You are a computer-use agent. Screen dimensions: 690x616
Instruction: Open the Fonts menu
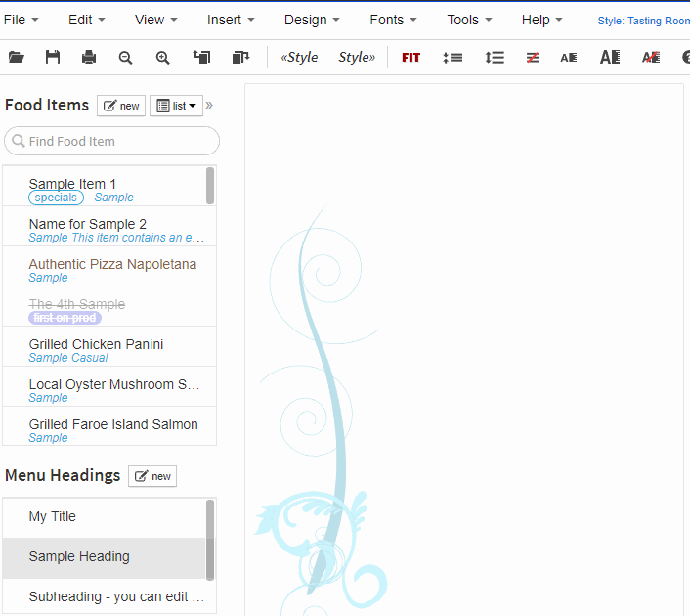point(393,20)
